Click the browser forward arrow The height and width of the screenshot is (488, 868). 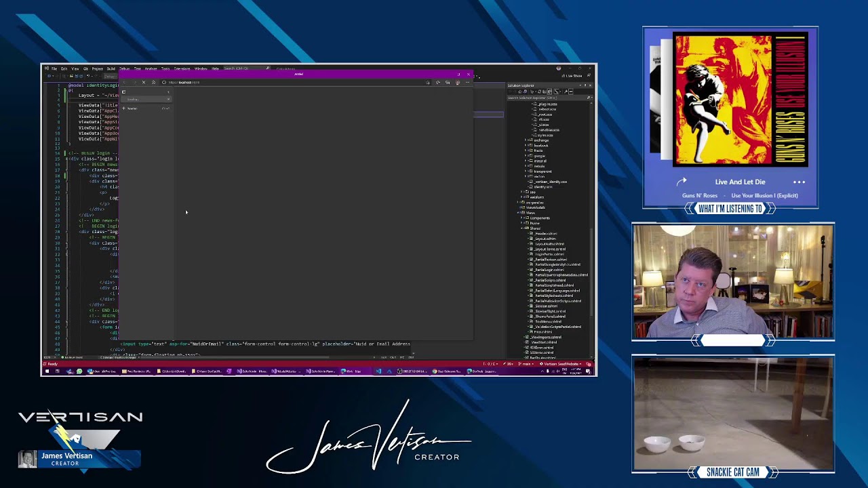point(135,82)
